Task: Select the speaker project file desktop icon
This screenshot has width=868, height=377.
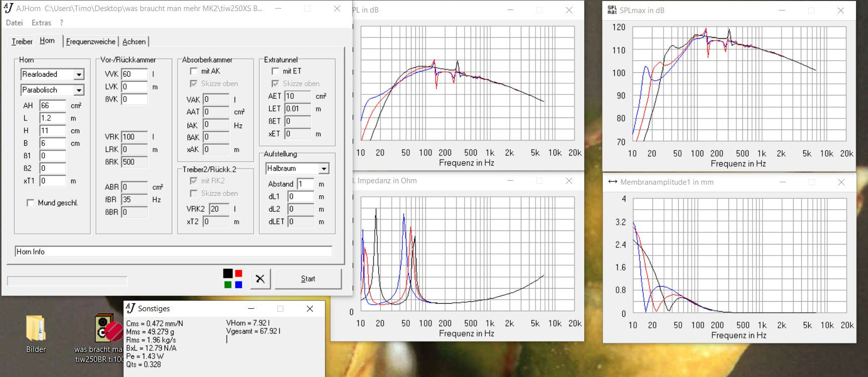Action: coord(107,329)
